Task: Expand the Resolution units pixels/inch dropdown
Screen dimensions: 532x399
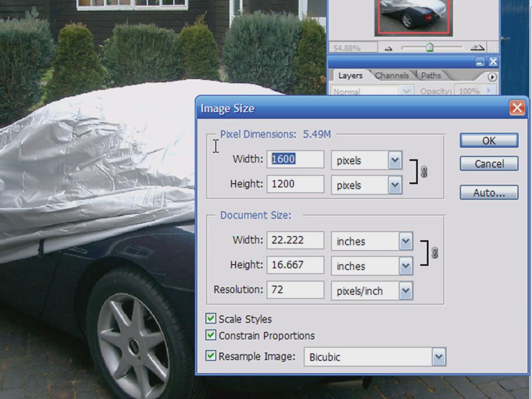Action: [405, 291]
